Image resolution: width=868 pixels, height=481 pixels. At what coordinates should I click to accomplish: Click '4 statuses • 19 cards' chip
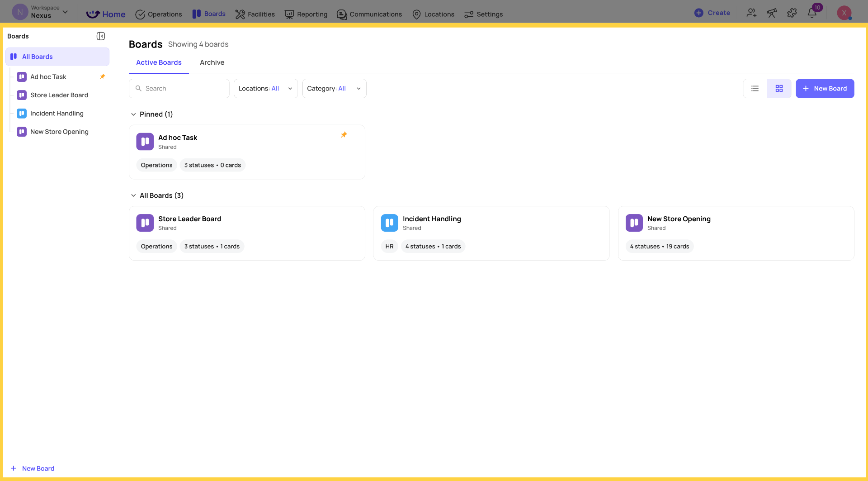pyautogui.click(x=660, y=247)
